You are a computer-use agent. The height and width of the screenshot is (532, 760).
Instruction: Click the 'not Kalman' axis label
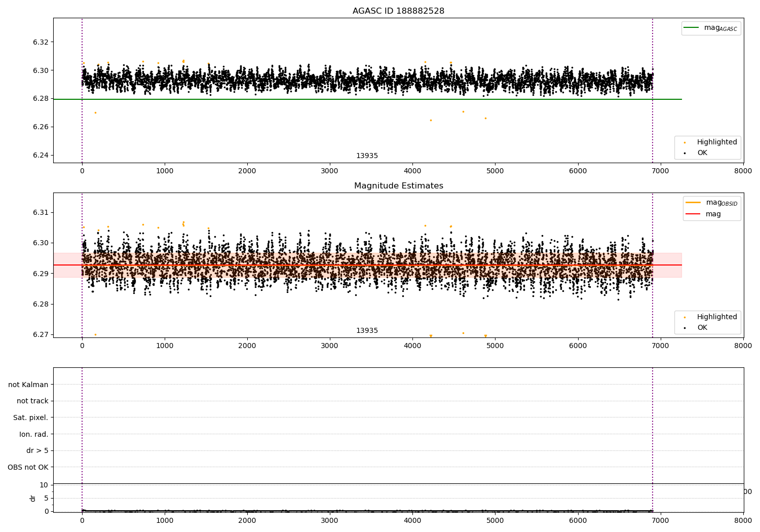coord(28,385)
